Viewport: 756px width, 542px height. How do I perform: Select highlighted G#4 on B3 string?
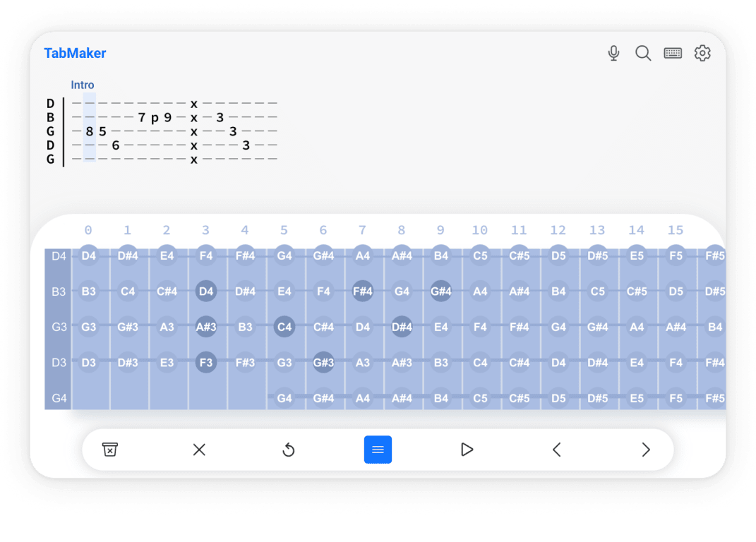point(440,291)
